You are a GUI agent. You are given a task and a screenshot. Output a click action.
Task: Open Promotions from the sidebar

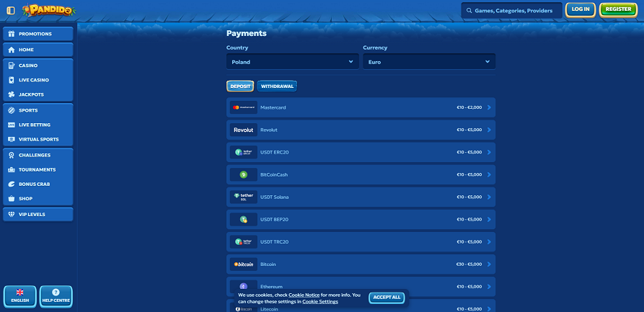[x=38, y=34]
